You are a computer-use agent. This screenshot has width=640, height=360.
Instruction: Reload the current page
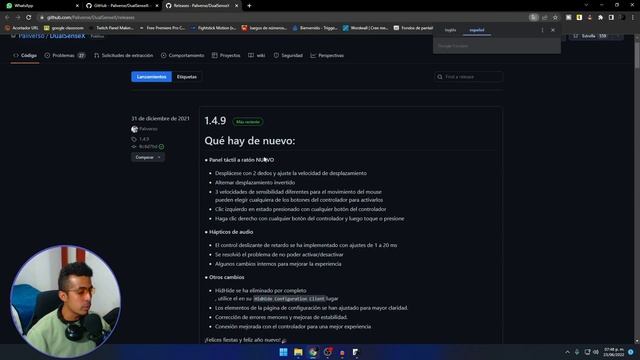[29, 18]
